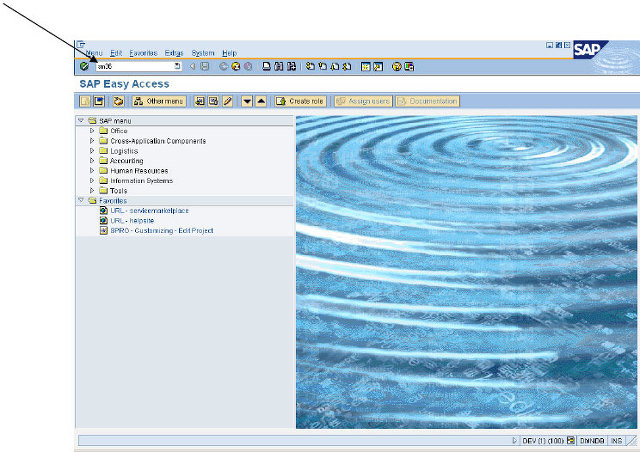Click the Create New Session icon

(365, 66)
